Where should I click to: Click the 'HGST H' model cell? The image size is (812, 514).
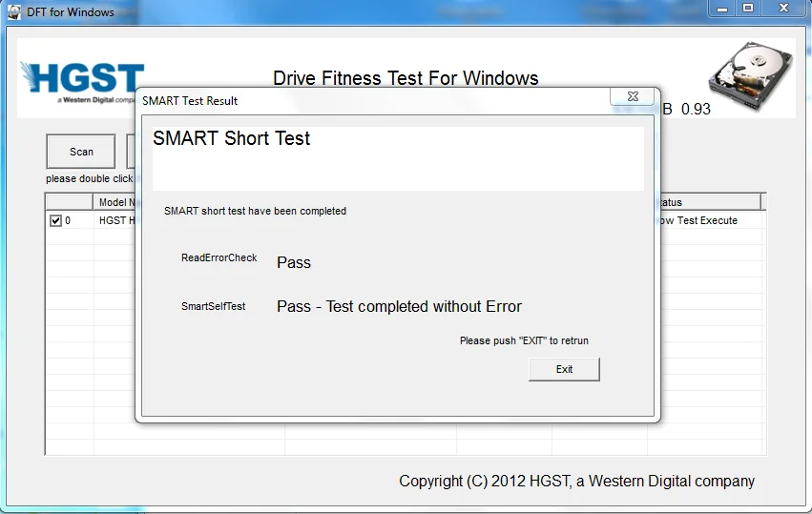point(116,220)
